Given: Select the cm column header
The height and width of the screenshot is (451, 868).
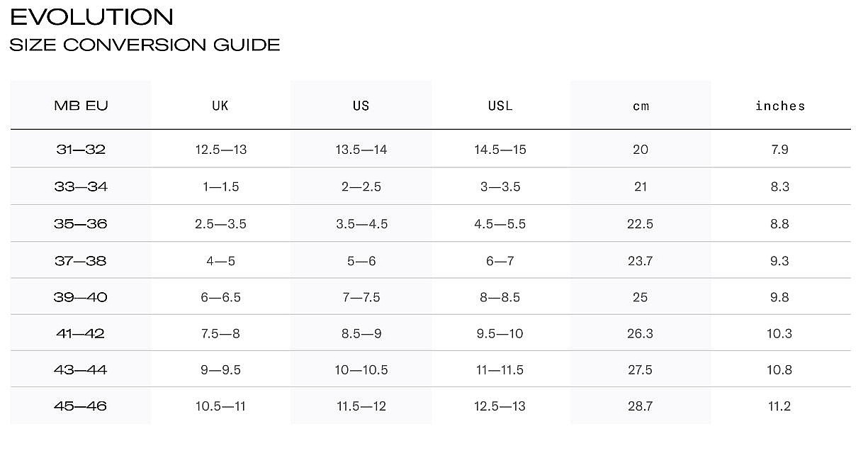Looking at the screenshot, I should pyautogui.click(x=641, y=106).
